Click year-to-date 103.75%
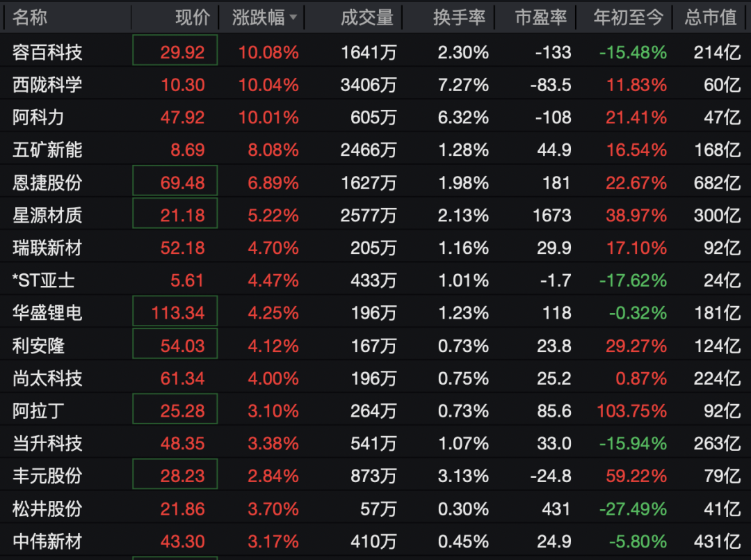The height and width of the screenshot is (560, 751). 631,410
